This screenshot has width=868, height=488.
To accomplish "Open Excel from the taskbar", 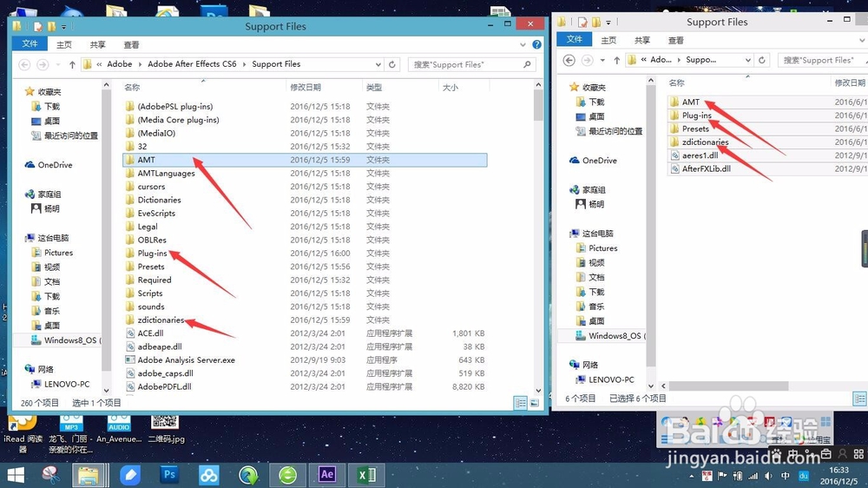I will [366, 475].
